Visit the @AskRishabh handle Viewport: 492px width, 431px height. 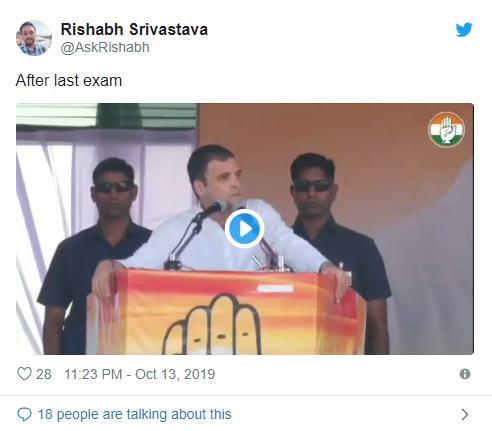pyautogui.click(x=105, y=47)
